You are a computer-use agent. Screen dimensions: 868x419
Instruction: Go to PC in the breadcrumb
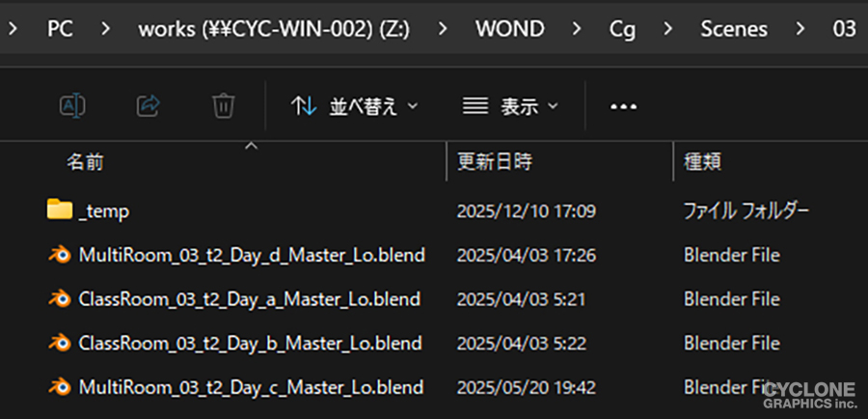60,29
